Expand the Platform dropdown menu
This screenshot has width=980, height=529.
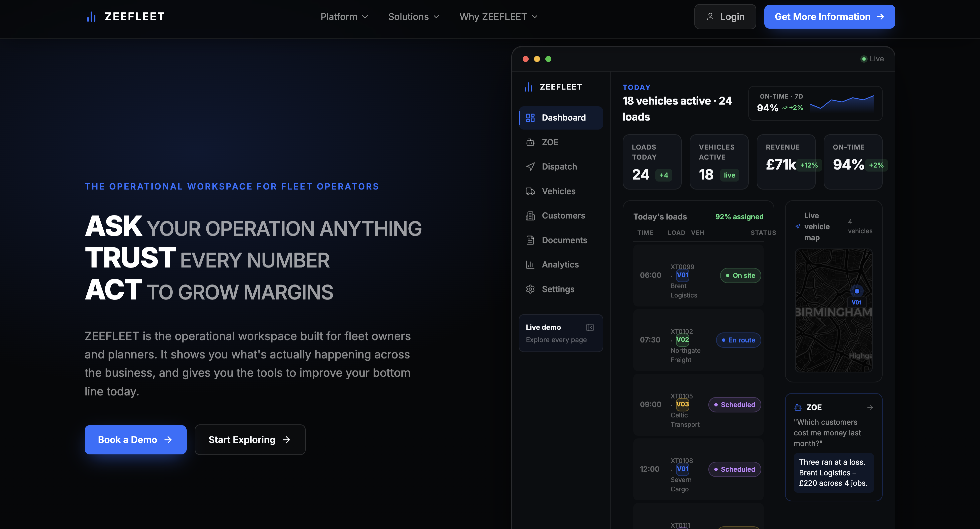coord(344,17)
